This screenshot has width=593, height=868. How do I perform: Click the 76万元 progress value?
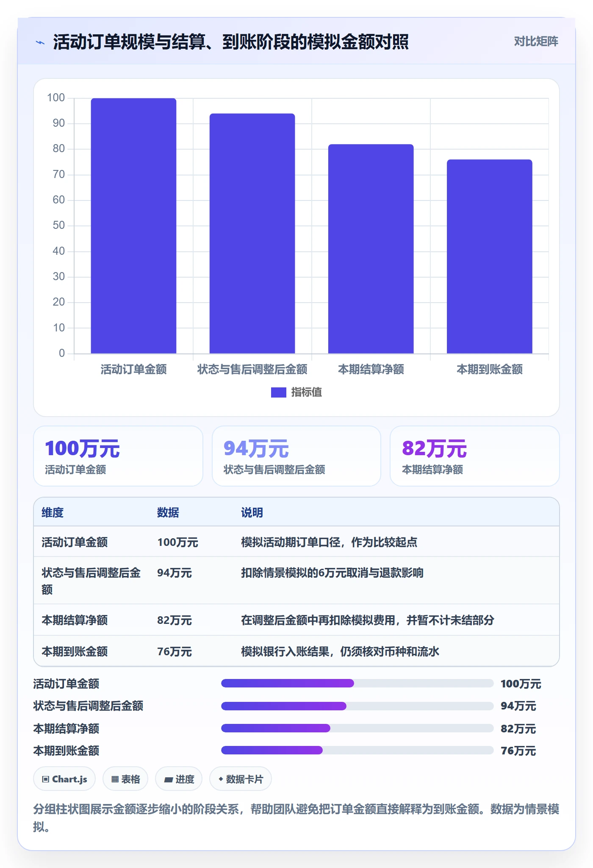tap(518, 751)
